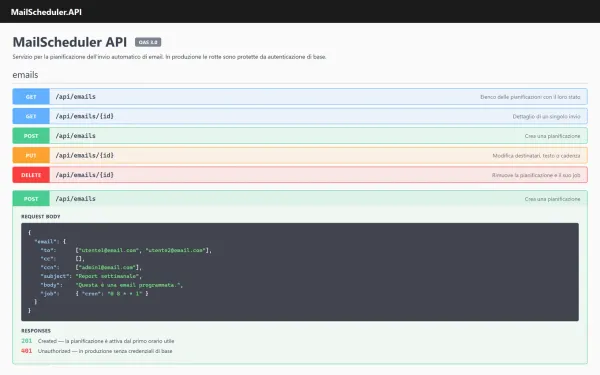
Task: Expand the DELETE /api/emails/{id} operation
Action: pos(300,175)
